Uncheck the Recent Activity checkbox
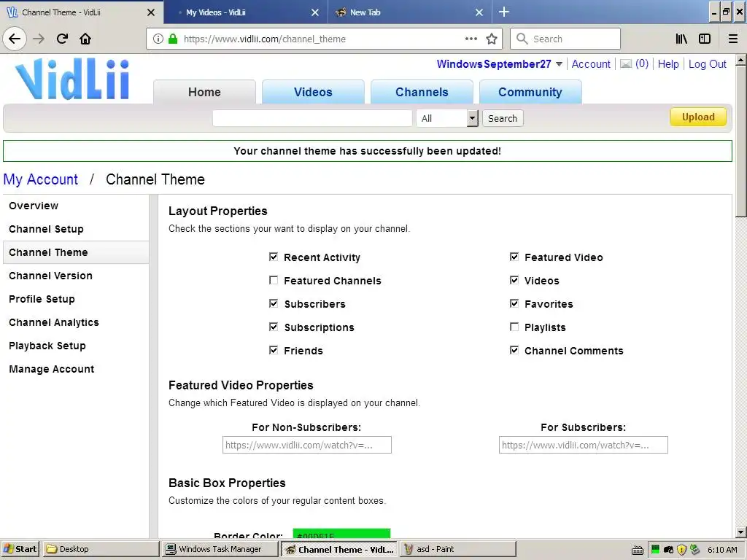 click(x=274, y=257)
